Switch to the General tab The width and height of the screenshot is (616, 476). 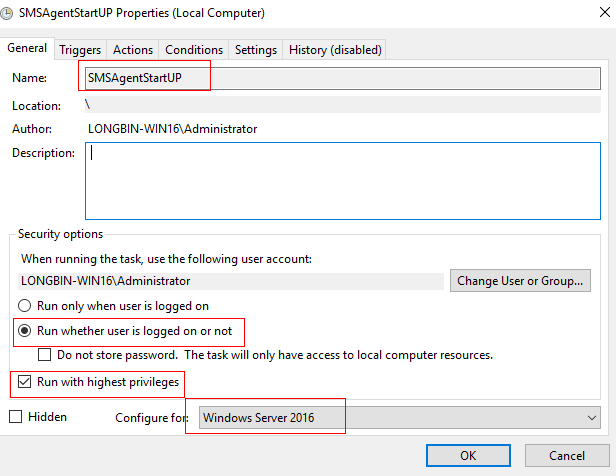tap(28, 48)
